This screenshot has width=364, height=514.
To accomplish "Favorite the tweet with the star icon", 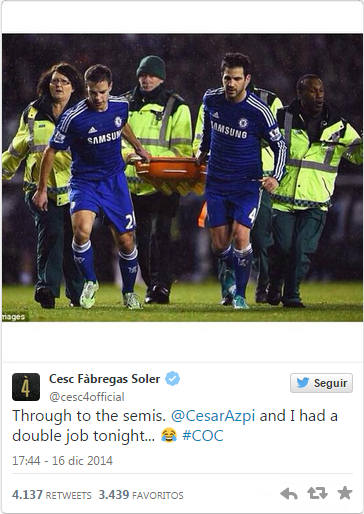I will coord(345,493).
